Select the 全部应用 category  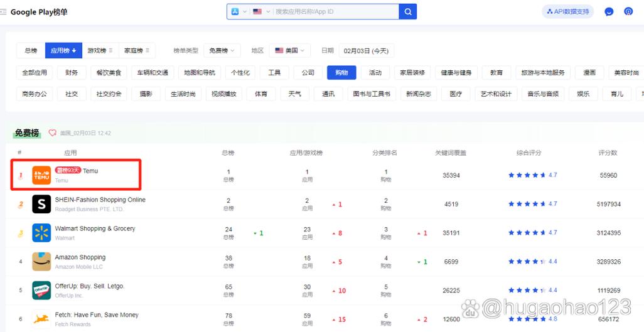click(x=35, y=73)
